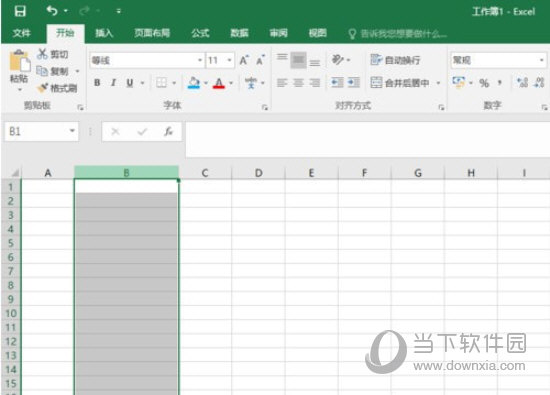Toggle Bold formatting

coord(97,83)
